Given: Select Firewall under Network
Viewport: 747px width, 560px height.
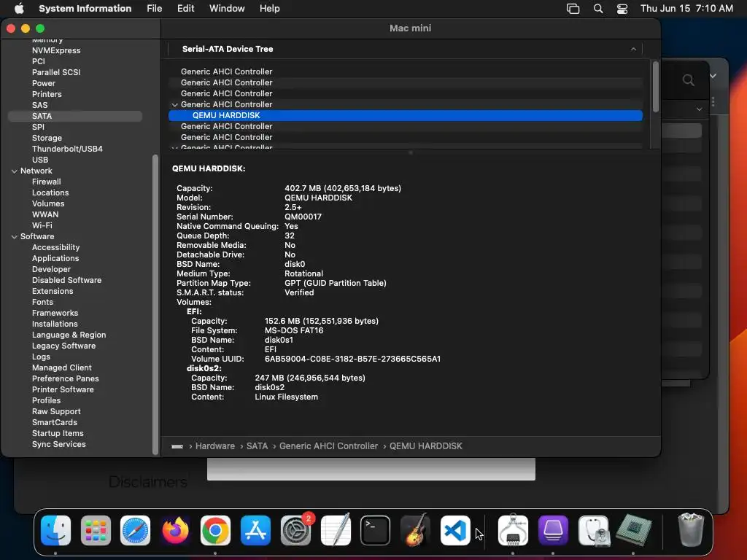Looking at the screenshot, I should pyautogui.click(x=46, y=182).
